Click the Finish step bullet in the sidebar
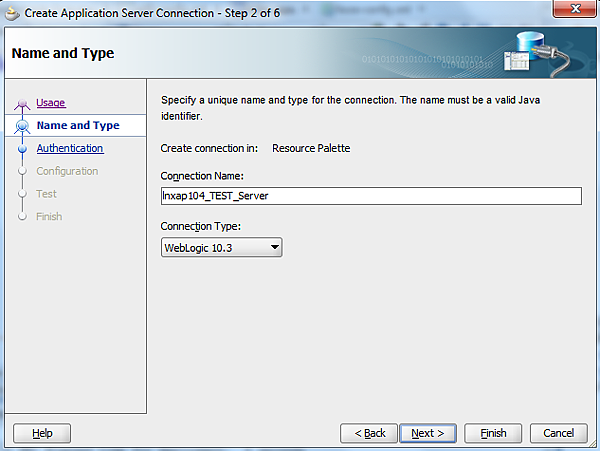The image size is (600, 451). [x=22, y=217]
